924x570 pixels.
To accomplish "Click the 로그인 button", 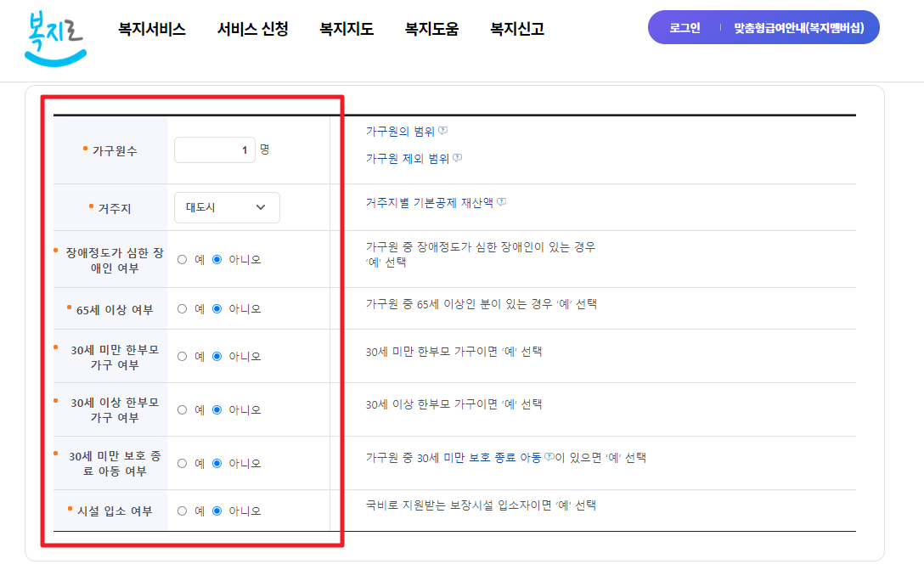I will pos(685,28).
